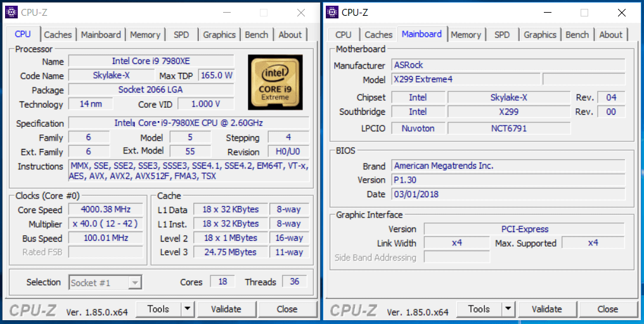Click Close button in right CPU-Z window
The height and width of the screenshot is (324, 644).
[x=608, y=309]
